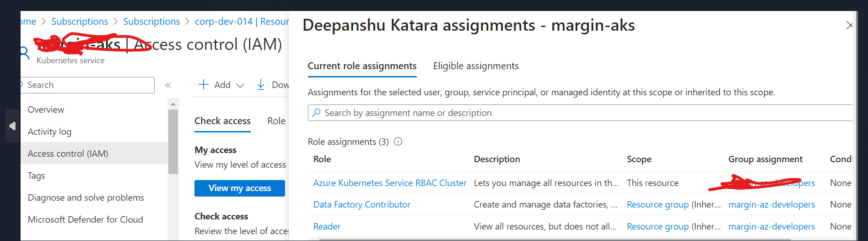Image resolution: width=868 pixels, height=241 pixels.
Task: Click the left arrow handle at window edge
Action: coord(12,126)
